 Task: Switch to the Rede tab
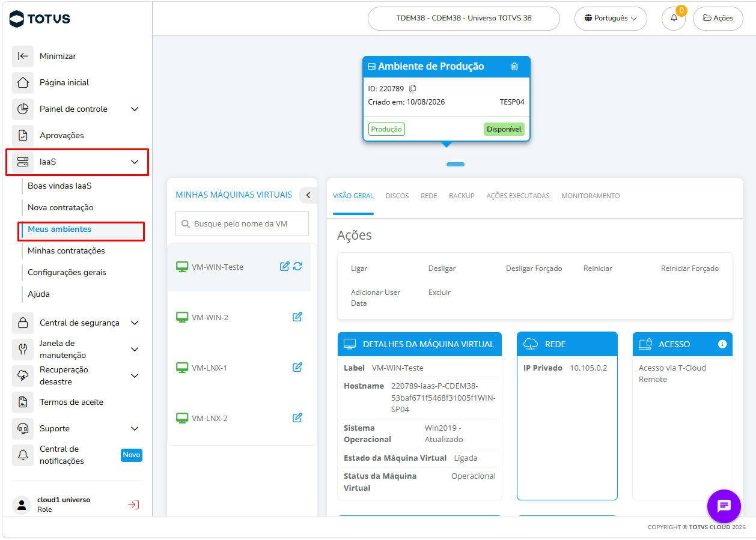click(429, 196)
